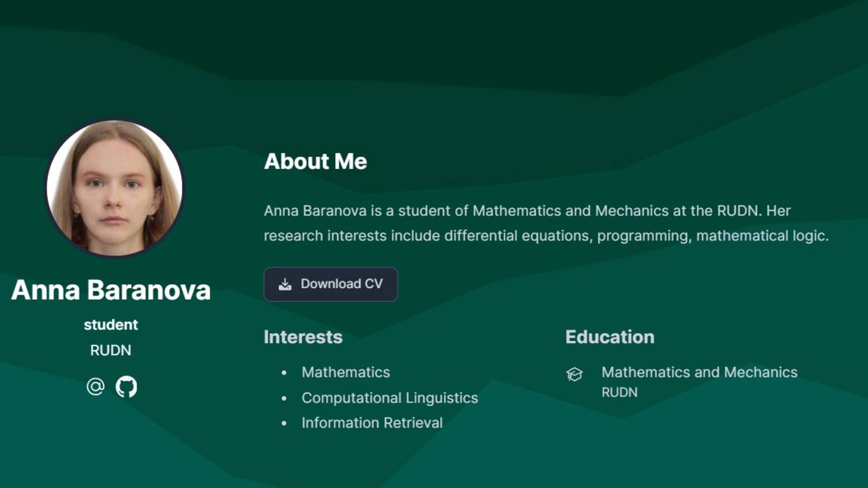Open the GitHub profile icon
This screenshot has height=488, width=868.
click(x=126, y=386)
